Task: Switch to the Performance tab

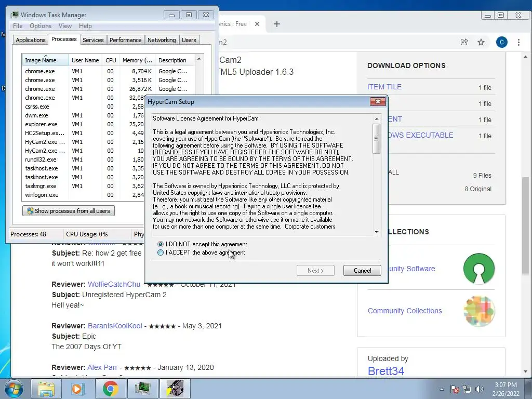Action: pos(125,40)
